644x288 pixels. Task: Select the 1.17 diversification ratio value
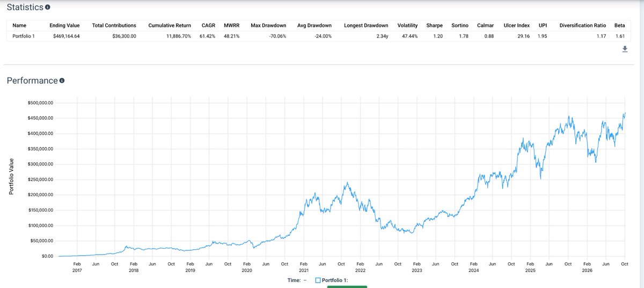(x=601, y=36)
